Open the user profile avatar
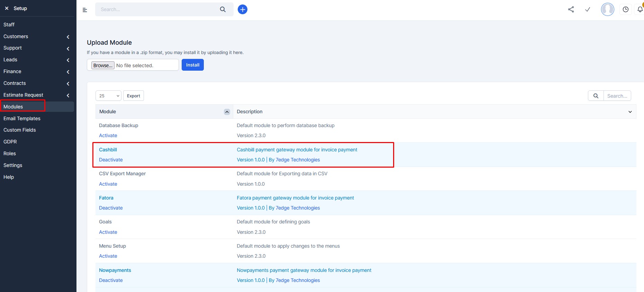Image resolution: width=644 pixels, height=292 pixels. (x=607, y=9)
